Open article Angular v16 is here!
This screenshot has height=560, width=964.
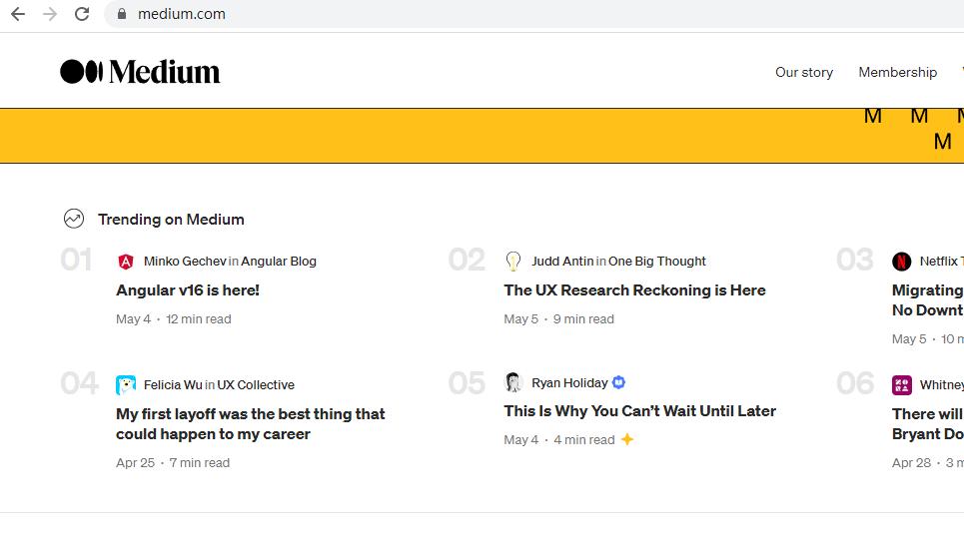(188, 290)
